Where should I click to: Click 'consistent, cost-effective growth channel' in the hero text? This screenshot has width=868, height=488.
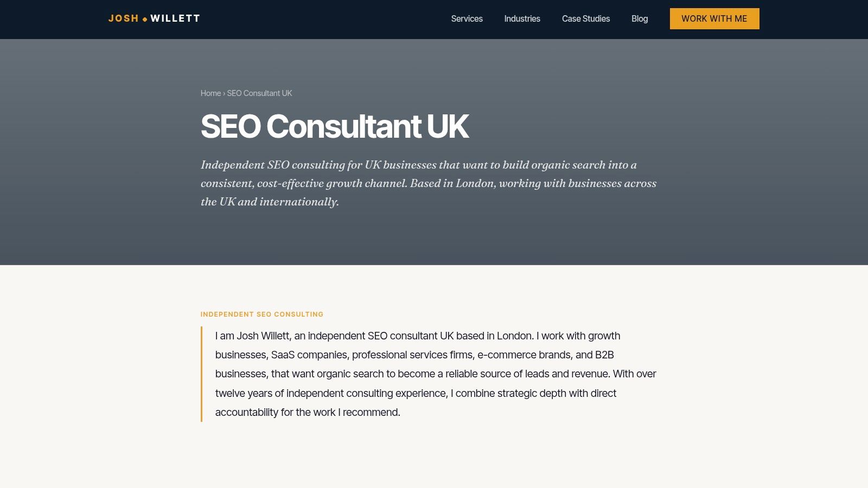(x=304, y=183)
